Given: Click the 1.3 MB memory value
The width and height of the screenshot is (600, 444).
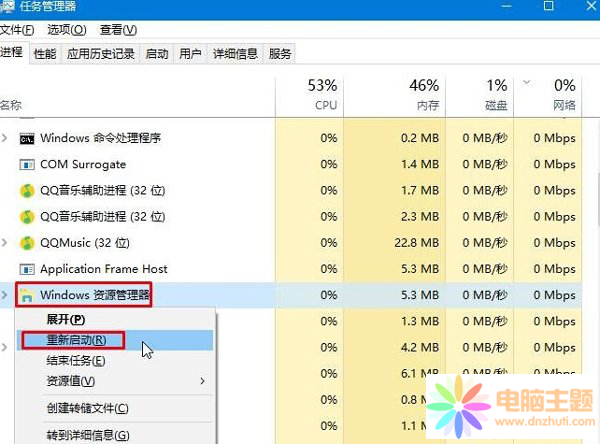Looking at the screenshot, I should (x=420, y=322).
